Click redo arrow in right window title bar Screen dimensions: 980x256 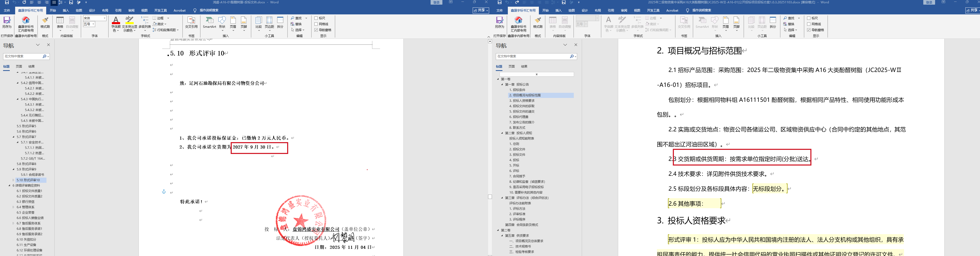click(517, 2)
